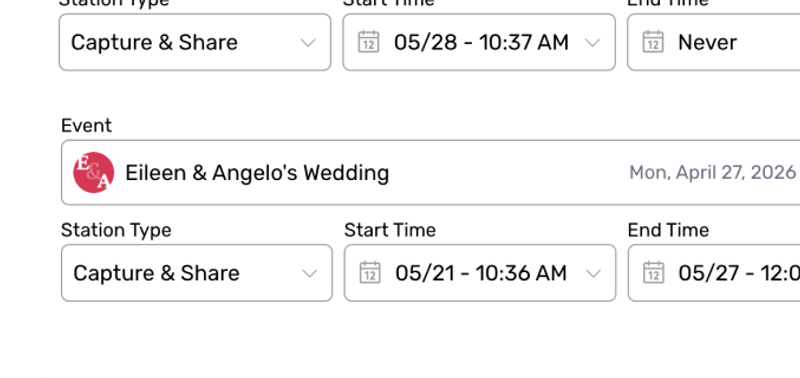Screen dimensions: 800x378
Task: Click the Never end time value
Action: point(707,42)
